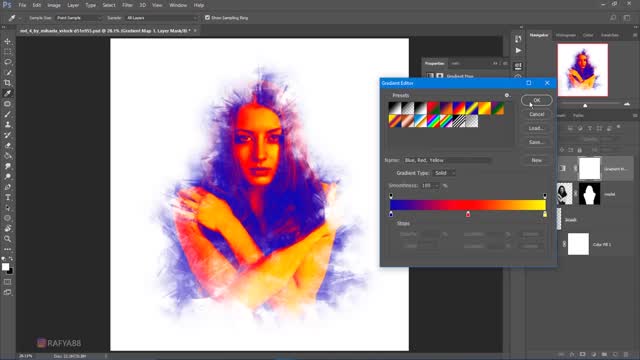Click the New gradient button

point(536,160)
